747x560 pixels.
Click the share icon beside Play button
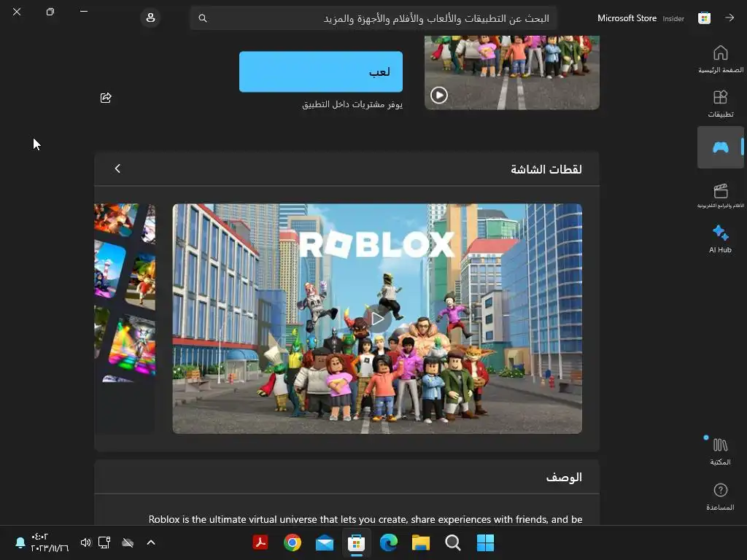(106, 98)
